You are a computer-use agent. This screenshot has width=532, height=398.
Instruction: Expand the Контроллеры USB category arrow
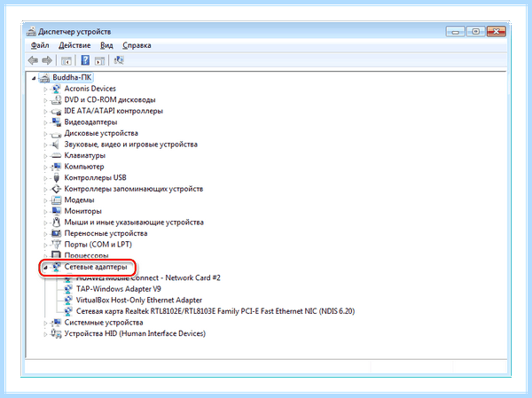click(45, 178)
